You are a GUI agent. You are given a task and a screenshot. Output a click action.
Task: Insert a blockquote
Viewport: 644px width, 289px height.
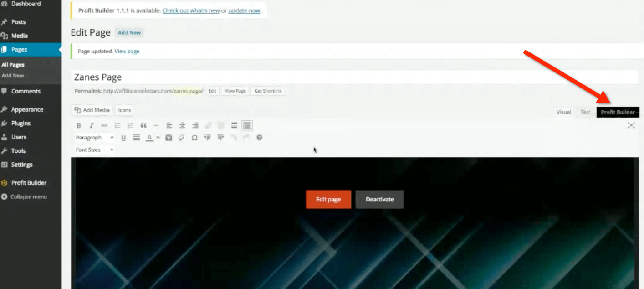click(143, 125)
